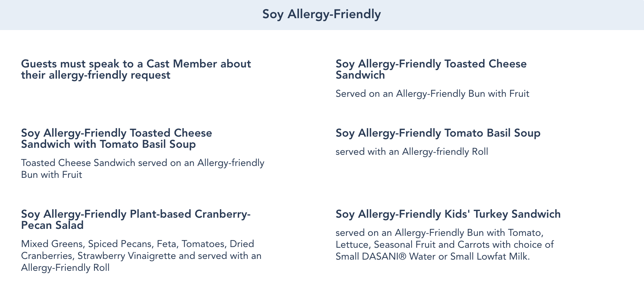The image size is (644, 297).
Task: Click the Soy Allergy-Friendly page header title
Action: 321,14
